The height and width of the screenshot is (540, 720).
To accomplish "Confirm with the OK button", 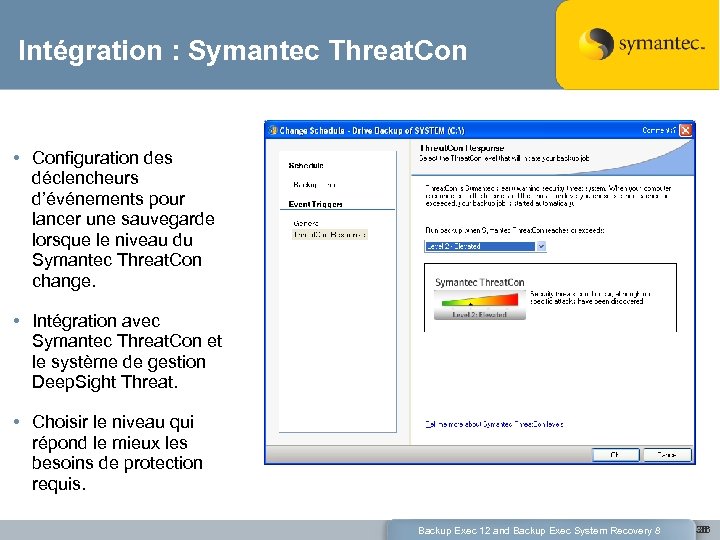I will (615, 455).
